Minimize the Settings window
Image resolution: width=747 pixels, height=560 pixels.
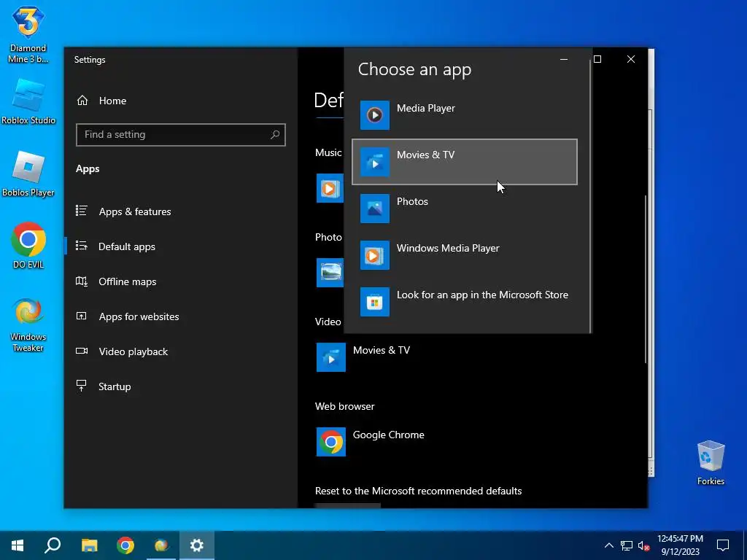click(564, 59)
